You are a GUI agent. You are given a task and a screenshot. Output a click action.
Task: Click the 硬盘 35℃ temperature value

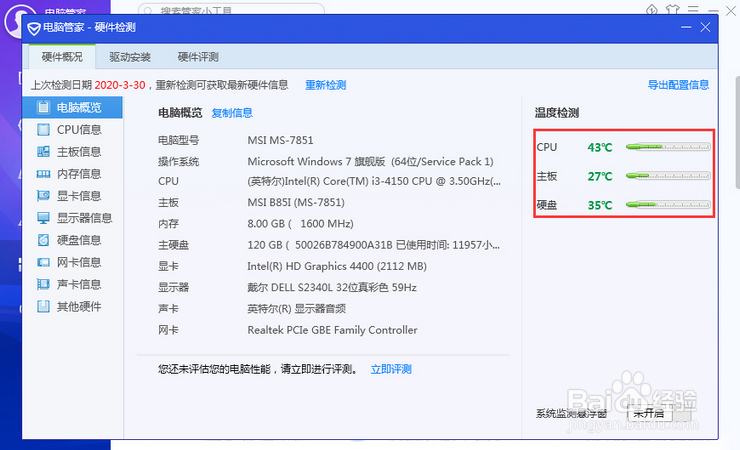tap(600, 205)
